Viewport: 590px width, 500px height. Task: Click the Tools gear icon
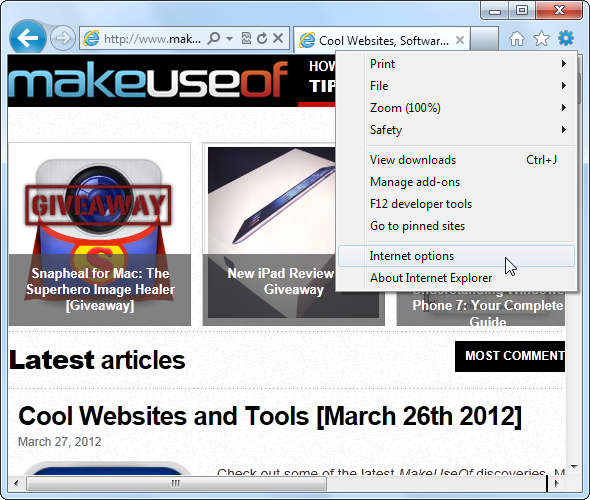tap(566, 38)
